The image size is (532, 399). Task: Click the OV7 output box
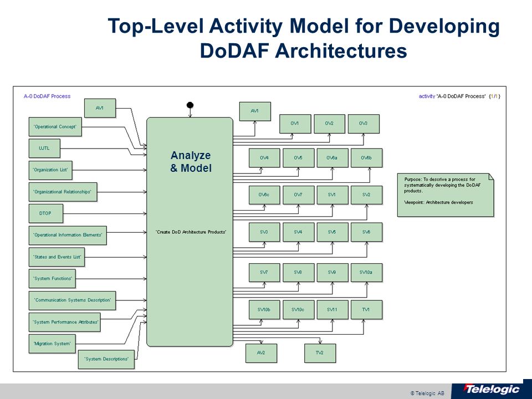298,195
